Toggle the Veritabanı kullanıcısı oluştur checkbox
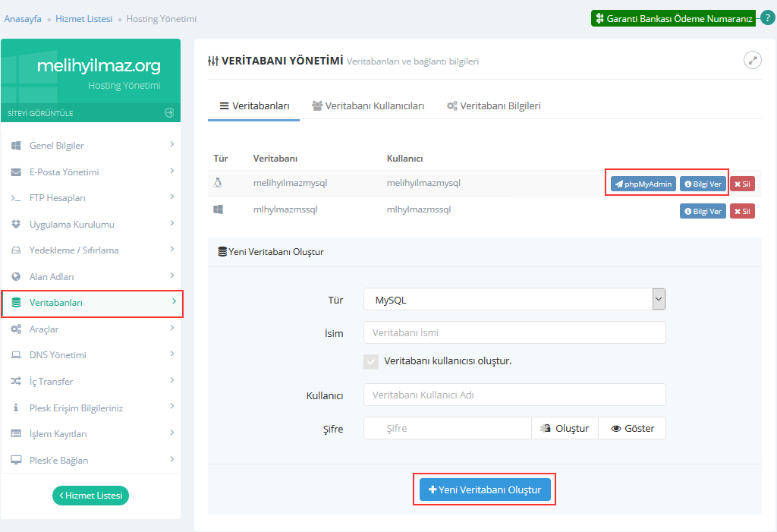The height and width of the screenshot is (532, 777). click(371, 361)
